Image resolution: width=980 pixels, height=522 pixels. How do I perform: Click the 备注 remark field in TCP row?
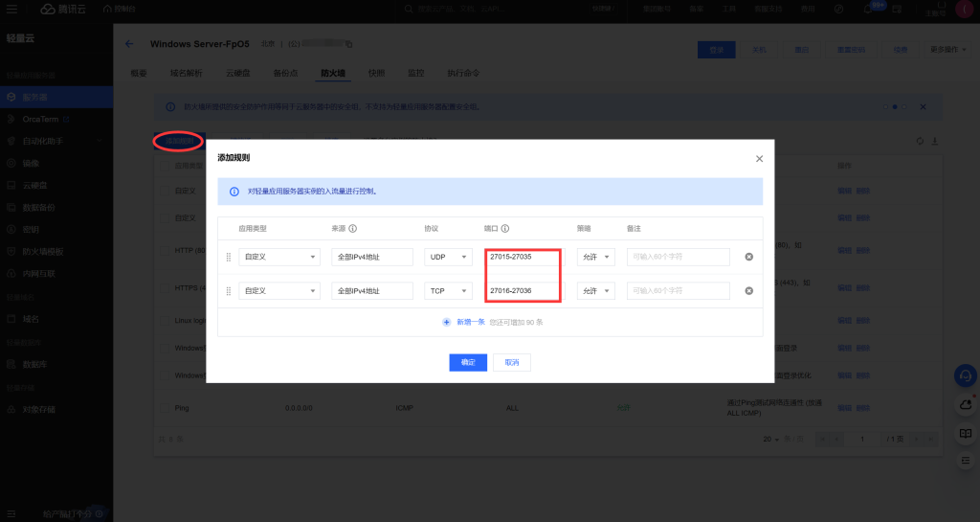(678, 290)
